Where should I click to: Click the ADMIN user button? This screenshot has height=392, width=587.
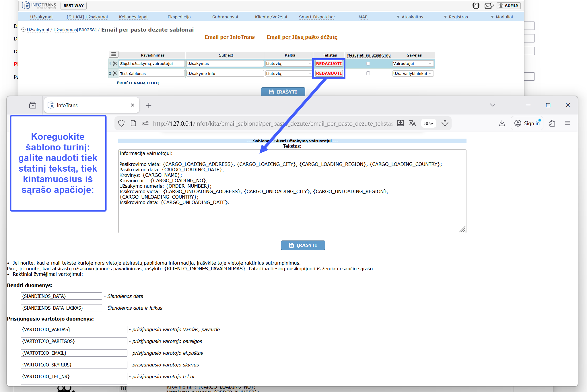(x=509, y=5)
